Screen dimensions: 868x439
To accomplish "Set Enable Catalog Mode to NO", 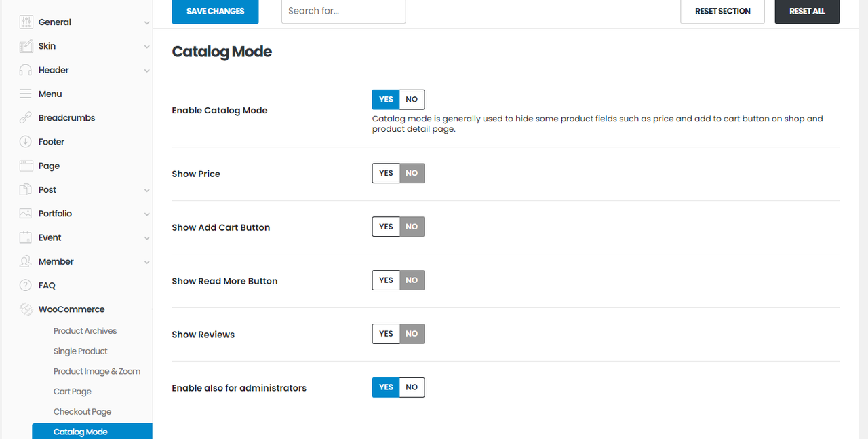I will tap(412, 100).
